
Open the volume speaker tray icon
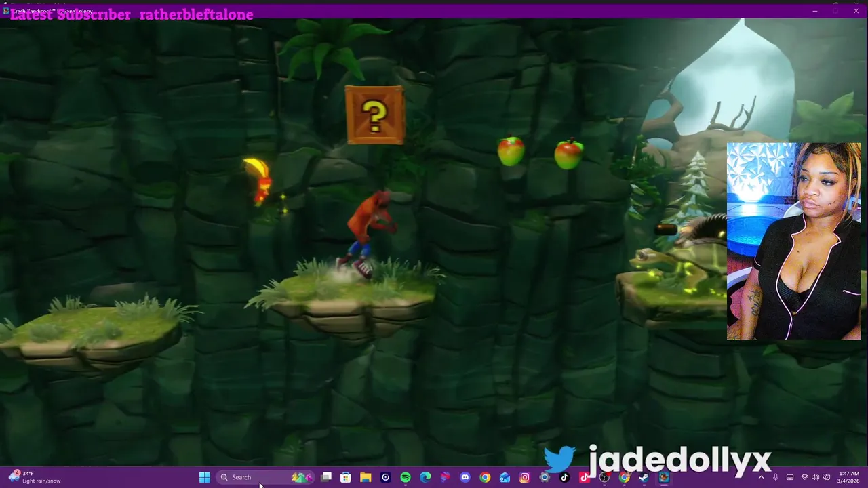coord(816,477)
